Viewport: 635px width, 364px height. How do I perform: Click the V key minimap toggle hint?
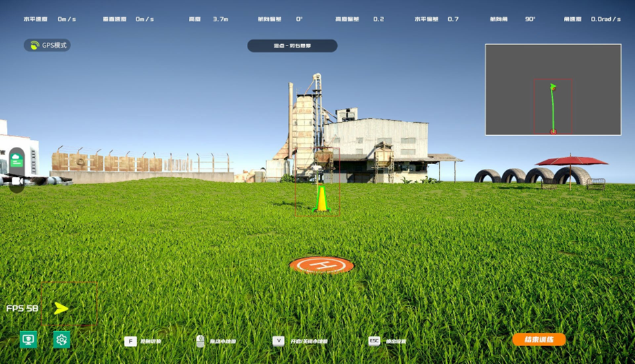pyautogui.click(x=278, y=341)
